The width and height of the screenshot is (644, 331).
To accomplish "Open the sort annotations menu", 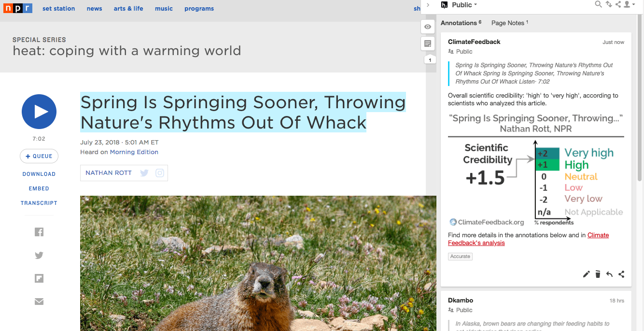I will coord(609,4).
